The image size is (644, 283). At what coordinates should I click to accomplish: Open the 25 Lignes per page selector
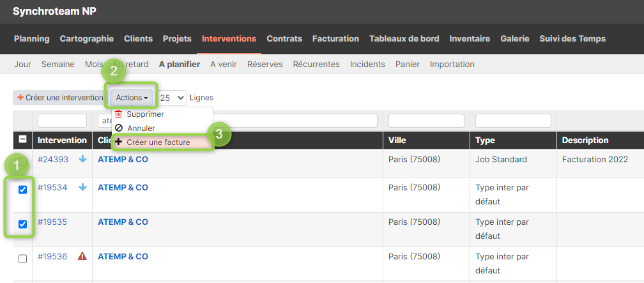click(172, 98)
